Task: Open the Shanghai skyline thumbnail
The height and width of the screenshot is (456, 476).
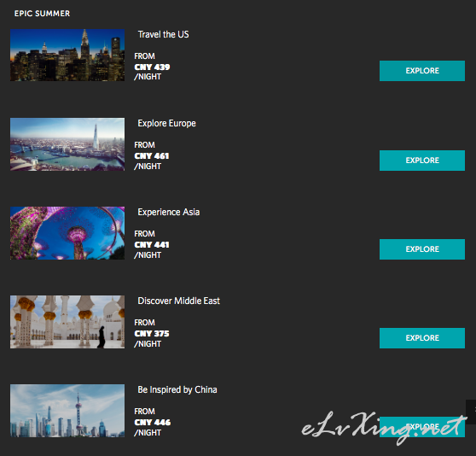Action: [x=67, y=411]
